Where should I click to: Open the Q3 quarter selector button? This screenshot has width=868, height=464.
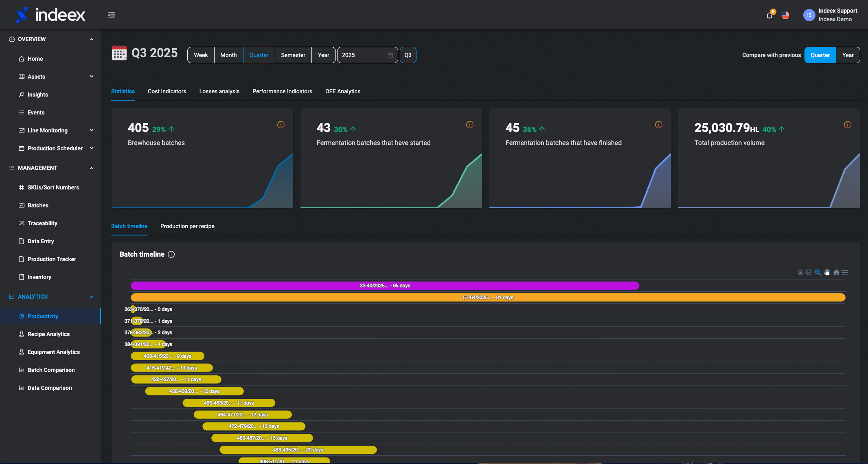coord(408,55)
